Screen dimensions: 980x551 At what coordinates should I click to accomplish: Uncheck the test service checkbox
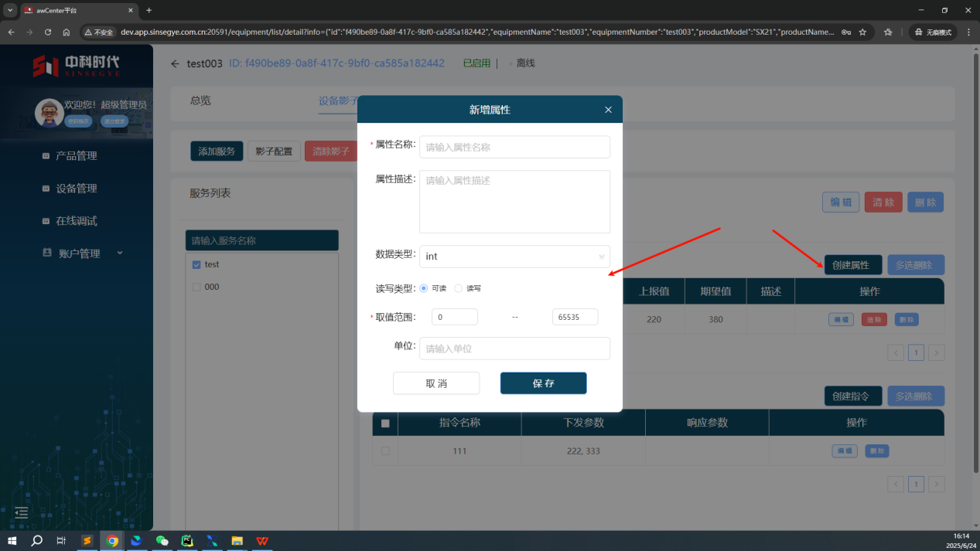pos(196,264)
